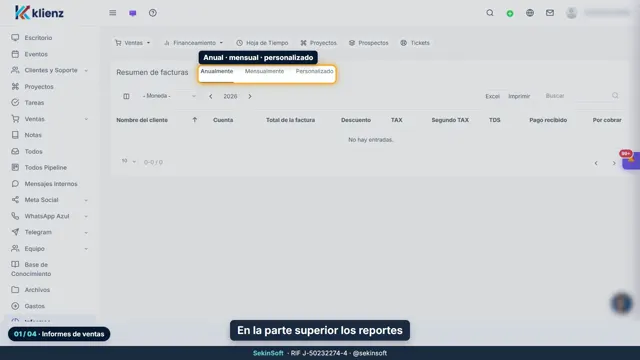The height and width of the screenshot is (360, 640).
Task: Click the Pago recibido column header
Action: (548, 120)
